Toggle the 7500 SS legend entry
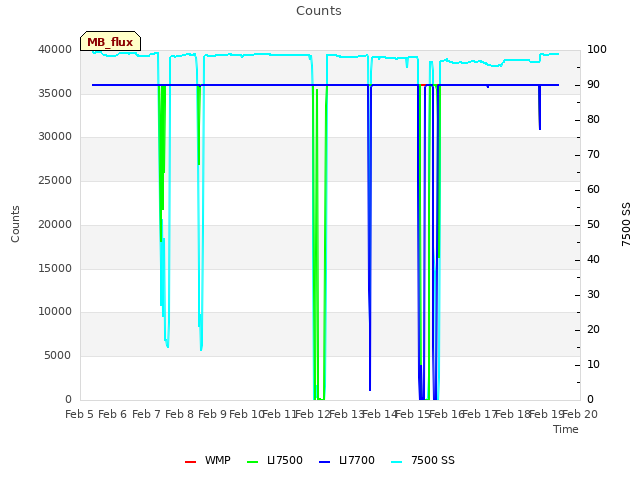The height and width of the screenshot is (480, 640). coord(423,460)
